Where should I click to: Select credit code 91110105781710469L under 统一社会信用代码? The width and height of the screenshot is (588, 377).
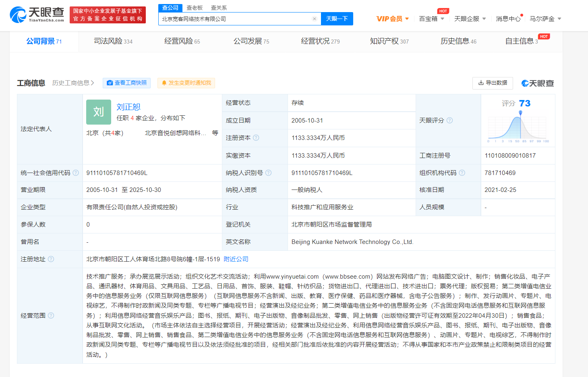pyautogui.click(x=117, y=173)
